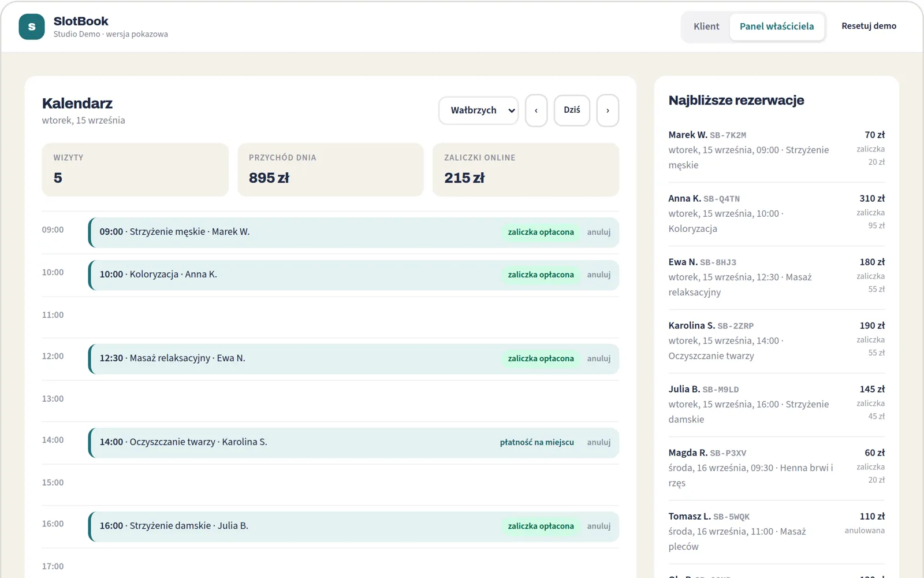This screenshot has width=924, height=578.
Task: Cancel the 12:30 Masaż relaksacyjny appointment
Action: click(599, 359)
